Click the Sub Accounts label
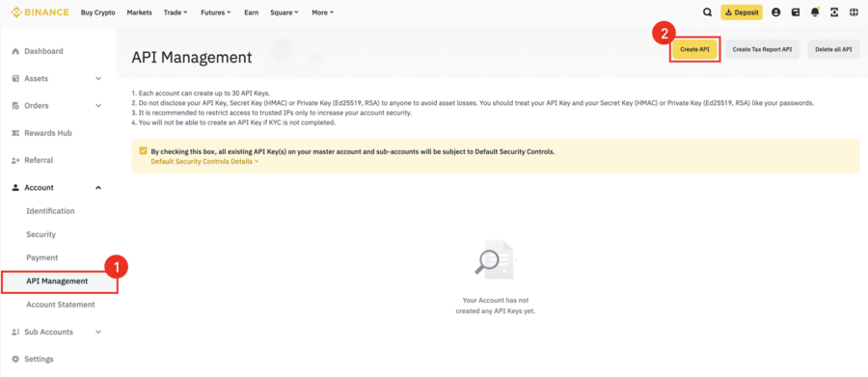This screenshot has width=868, height=377. [49, 332]
